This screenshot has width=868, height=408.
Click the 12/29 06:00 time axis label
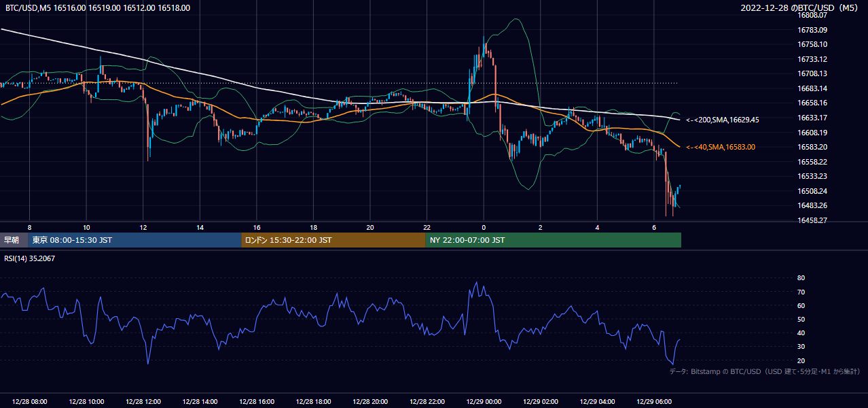pos(654,402)
